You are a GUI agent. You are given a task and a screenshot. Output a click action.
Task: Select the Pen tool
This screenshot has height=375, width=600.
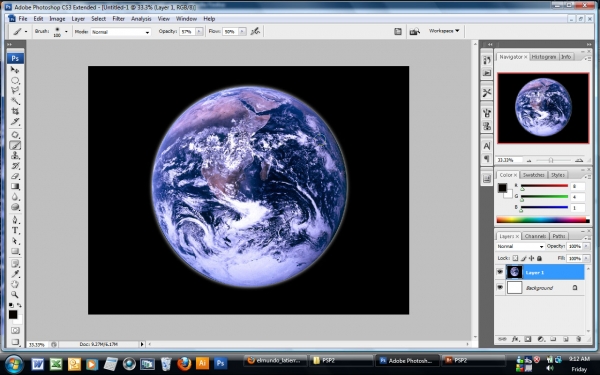click(15, 220)
